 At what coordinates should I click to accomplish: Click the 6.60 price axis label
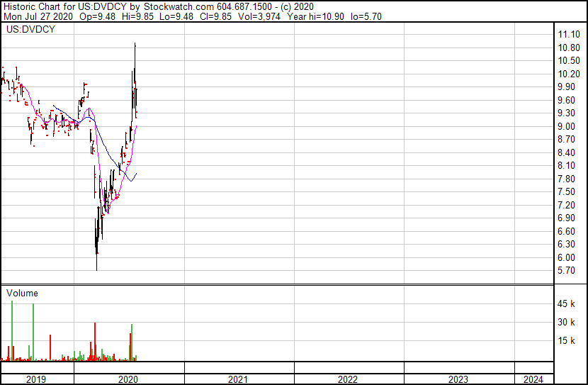566,232
